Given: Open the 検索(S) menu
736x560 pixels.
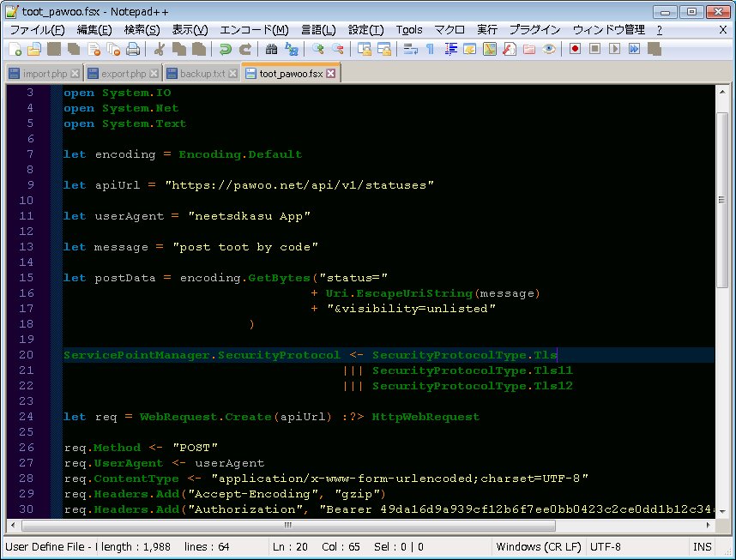Looking at the screenshot, I should [142, 30].
